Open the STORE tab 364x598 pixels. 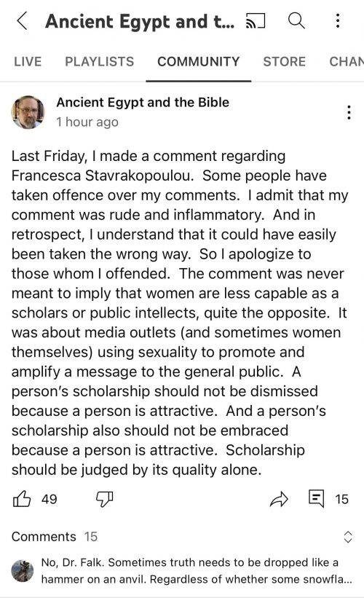(285, 61)
